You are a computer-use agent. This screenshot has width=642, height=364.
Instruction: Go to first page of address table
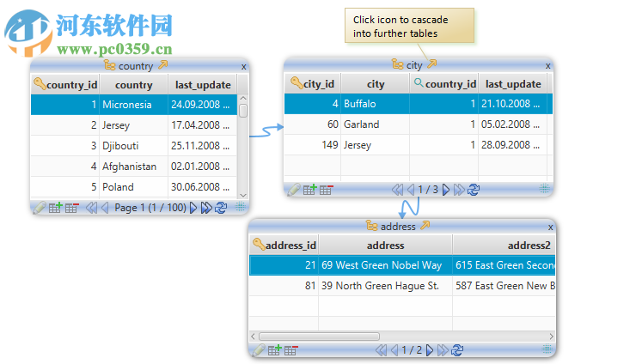tap(382, 350)
